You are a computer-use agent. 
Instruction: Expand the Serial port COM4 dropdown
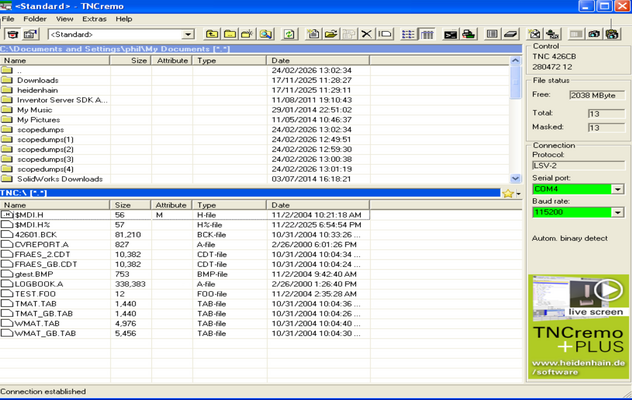tap(617, 189)
